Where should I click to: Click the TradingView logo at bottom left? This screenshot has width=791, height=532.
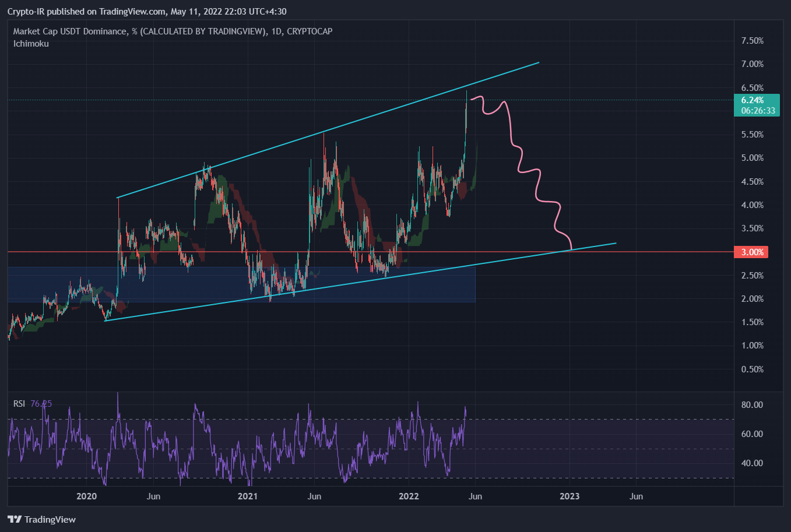coord(41,519)
